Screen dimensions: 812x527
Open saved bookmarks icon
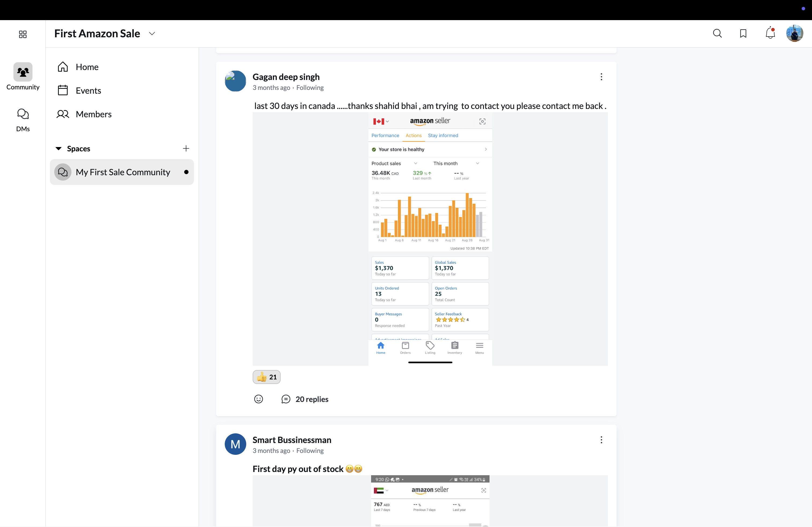tap(743, 33)
